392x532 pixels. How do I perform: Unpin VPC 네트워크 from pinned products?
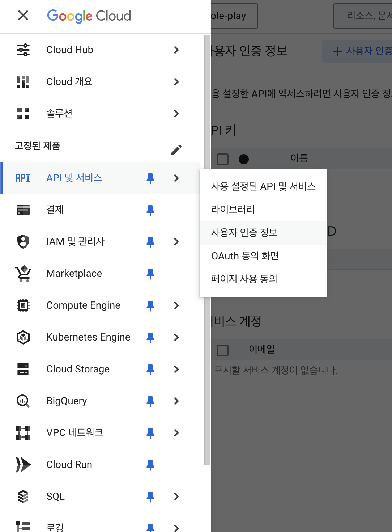click(150, 433)
